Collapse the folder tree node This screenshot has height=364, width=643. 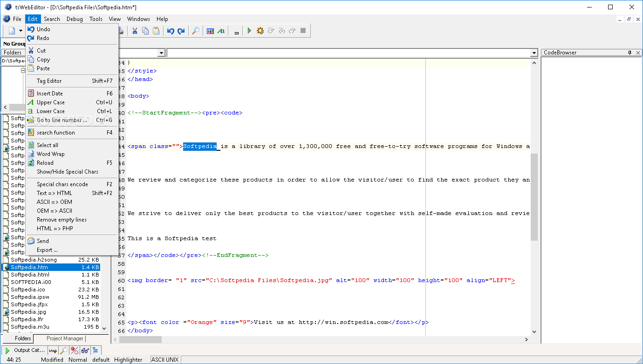coord(23,71)
